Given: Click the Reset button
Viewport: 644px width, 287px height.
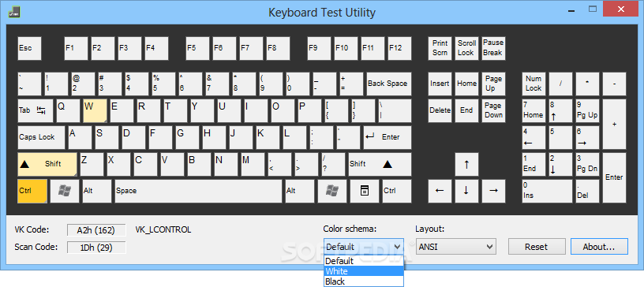Looking at the screenshot, I should 537,247.
